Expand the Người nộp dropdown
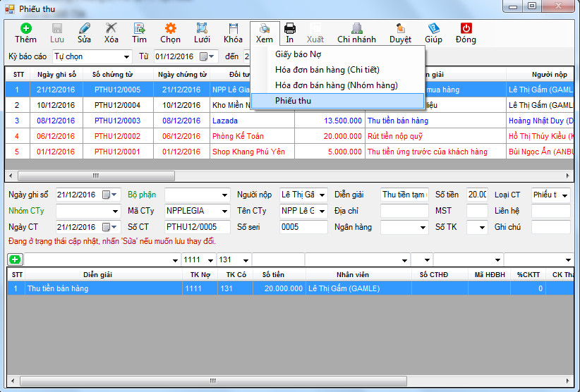The width and height of the screenshot is (580, 392). 322,195
